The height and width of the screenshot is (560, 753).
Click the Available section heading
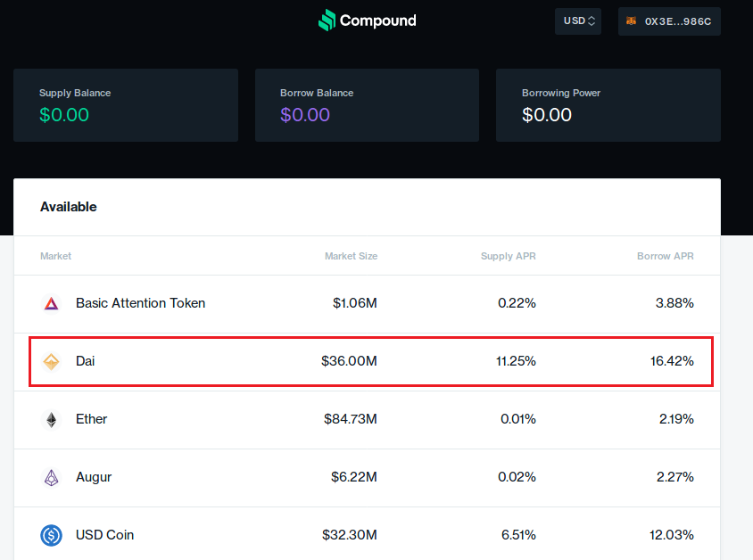coord(69,207)
